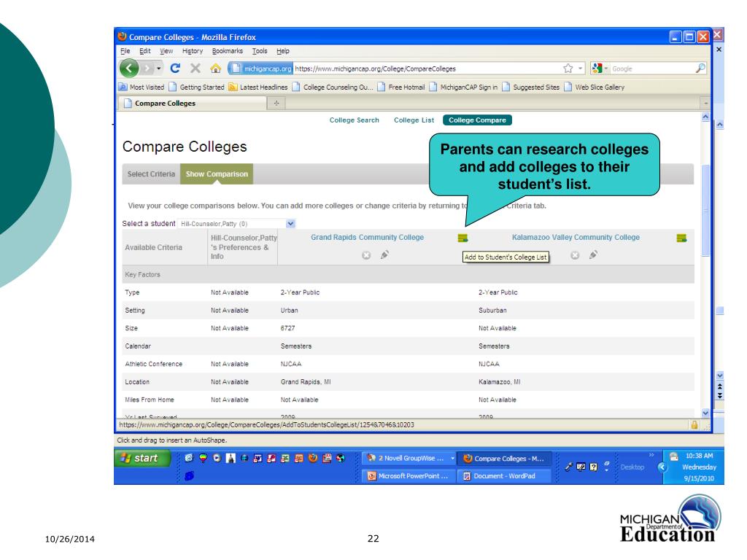Open the Grand Rapids Community College link

click(x=368, y=237)
